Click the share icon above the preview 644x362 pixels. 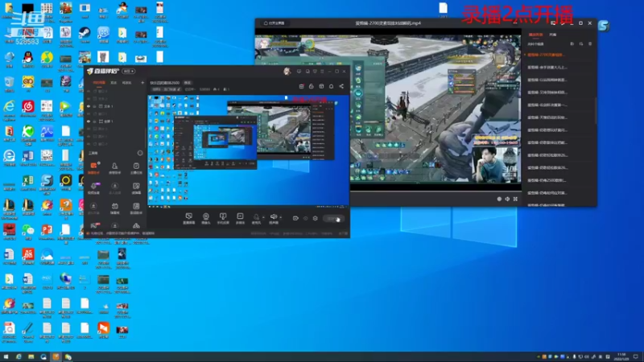click(x=341, y=86)
